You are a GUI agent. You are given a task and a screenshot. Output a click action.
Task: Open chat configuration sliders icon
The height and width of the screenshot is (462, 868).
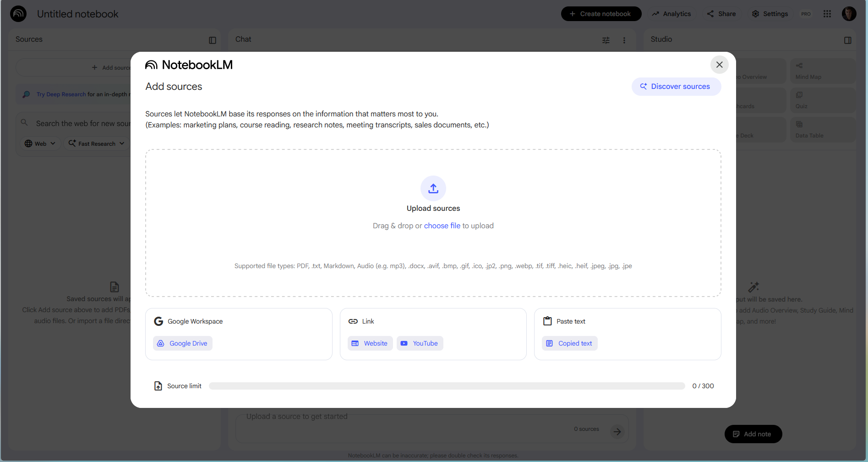[x=606, y=40]
